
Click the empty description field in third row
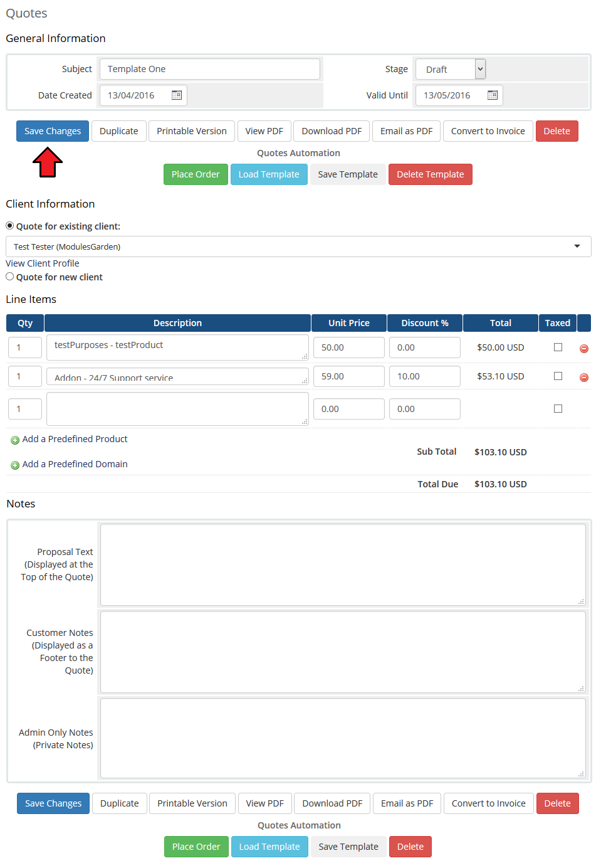(177, 409)
